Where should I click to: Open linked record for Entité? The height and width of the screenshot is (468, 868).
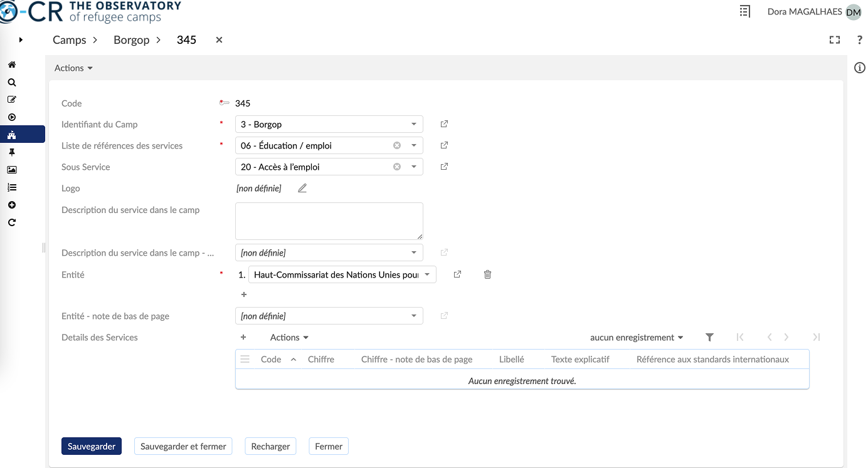pos(457,274)
